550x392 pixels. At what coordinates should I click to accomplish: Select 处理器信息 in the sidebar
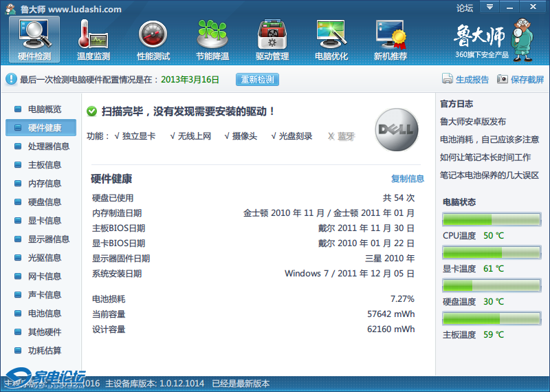(48, 146)
